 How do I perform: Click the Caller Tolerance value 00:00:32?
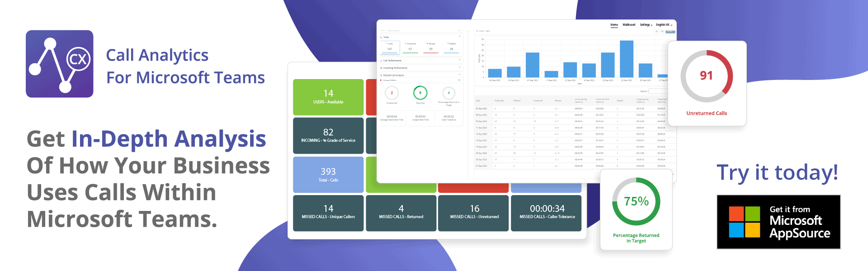pyautogui.click(x=449, y=117)
